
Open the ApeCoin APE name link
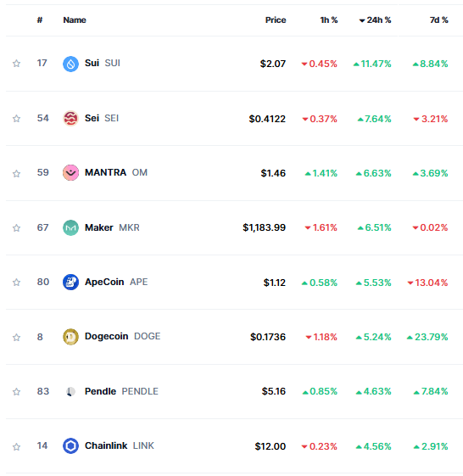[116, 282]
